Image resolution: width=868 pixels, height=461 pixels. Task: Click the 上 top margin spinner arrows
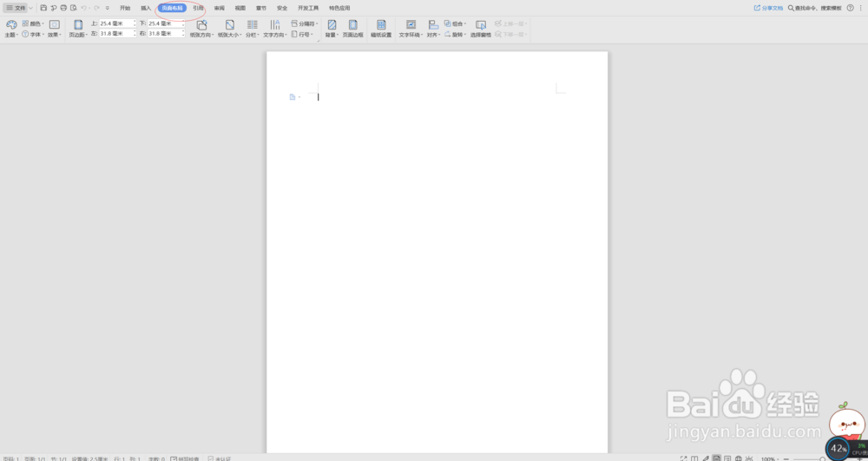[135, 23]
